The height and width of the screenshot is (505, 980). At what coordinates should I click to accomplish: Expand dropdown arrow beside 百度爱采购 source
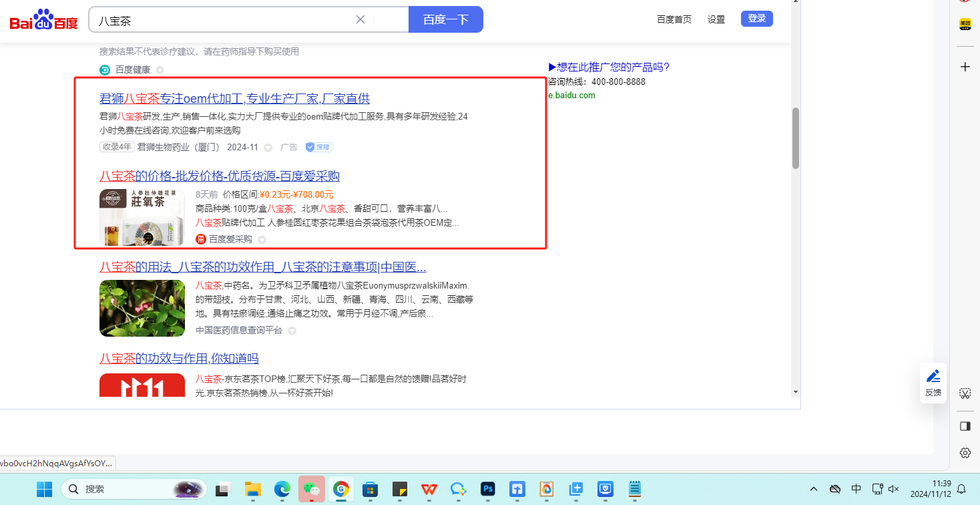pos(262,240)
